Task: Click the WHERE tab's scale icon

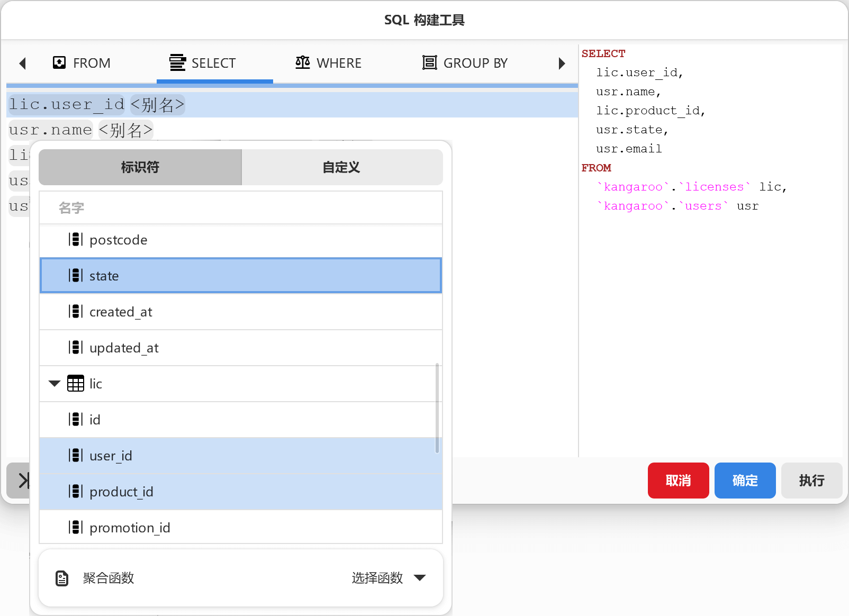Action: tap(302, 62)
